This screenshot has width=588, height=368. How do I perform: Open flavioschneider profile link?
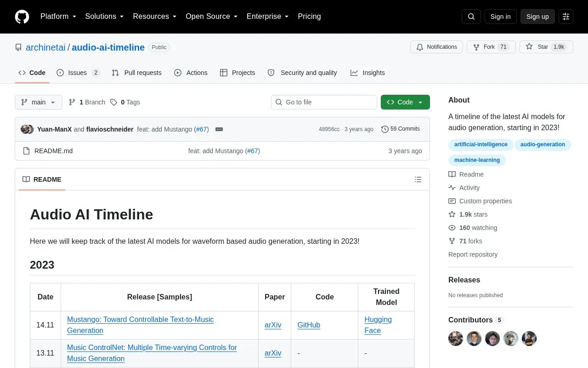pos(110,129)
